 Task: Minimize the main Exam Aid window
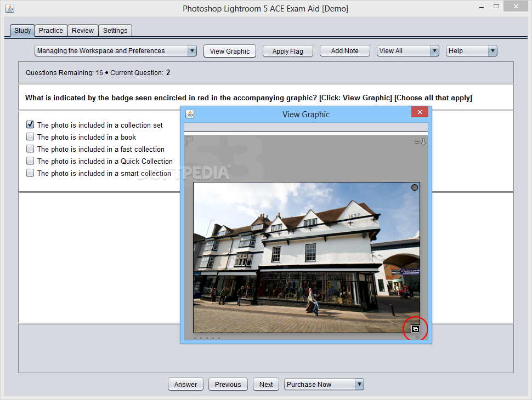point(482,7)
